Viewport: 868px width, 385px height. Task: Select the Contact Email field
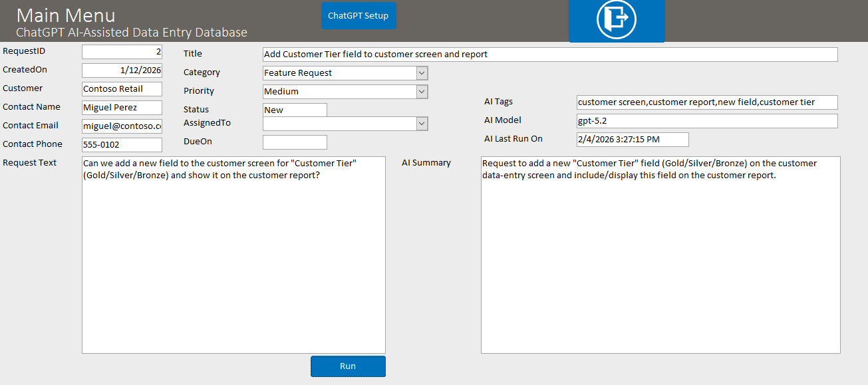122,126
